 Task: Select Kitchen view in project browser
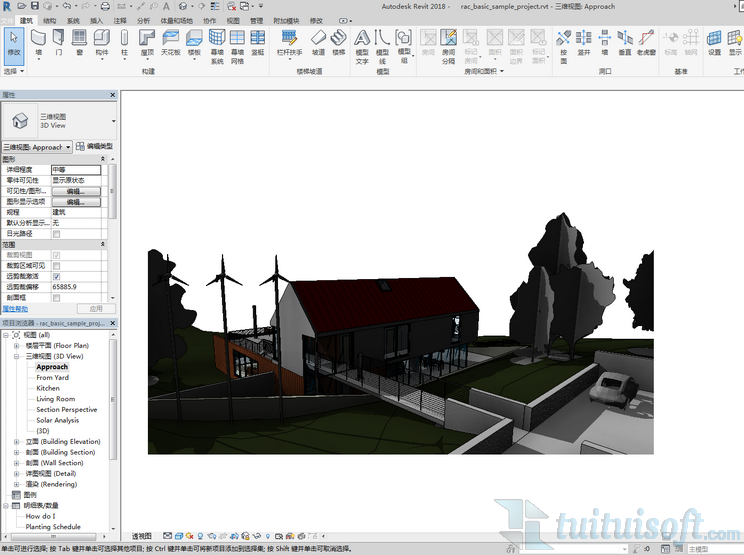click(48, 388)
